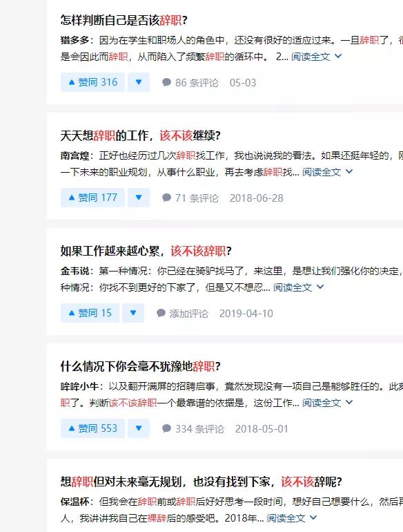
Task: Expand 阅读全文 on 保温杯's answer
Action: click(292, 518)
